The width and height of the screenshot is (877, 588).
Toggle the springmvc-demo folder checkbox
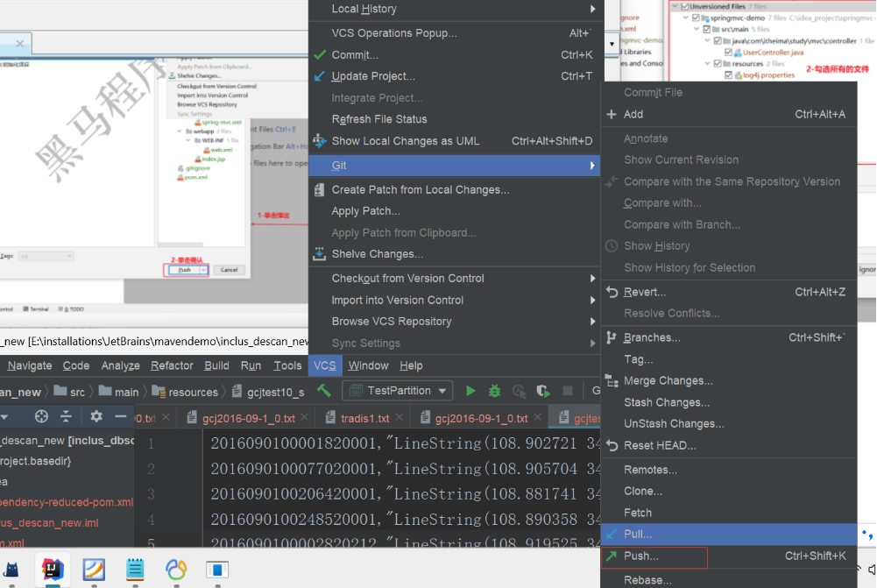point(696,18)
